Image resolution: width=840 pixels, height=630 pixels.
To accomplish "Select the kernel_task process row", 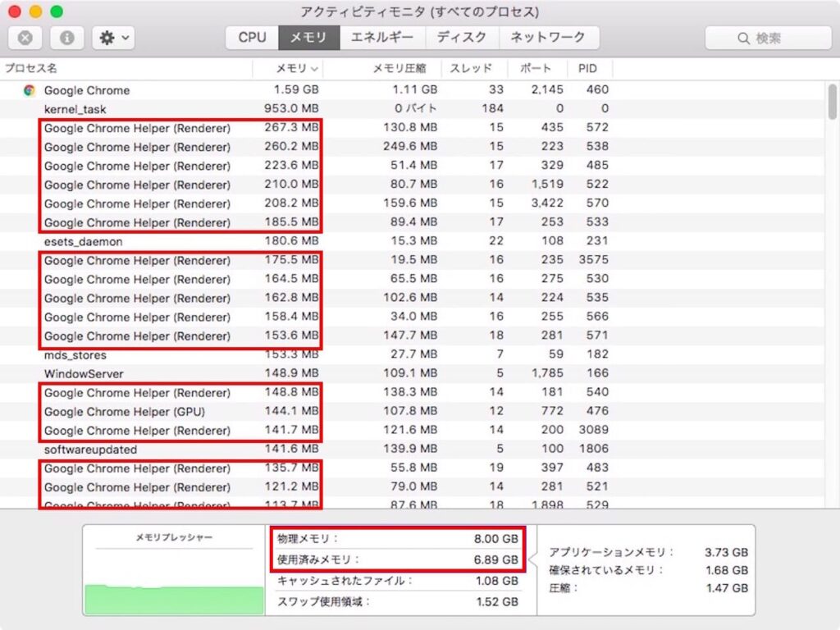I will click(413, 109).
